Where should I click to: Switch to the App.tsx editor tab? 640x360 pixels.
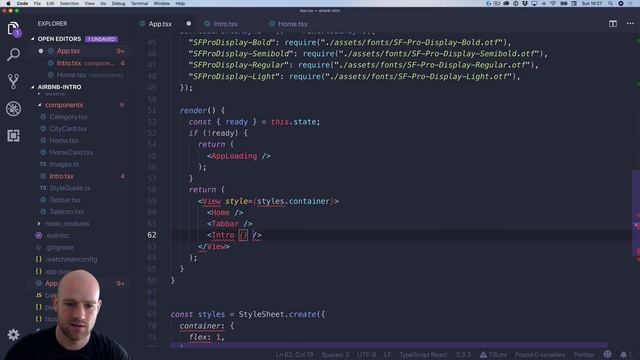[160, 24]
